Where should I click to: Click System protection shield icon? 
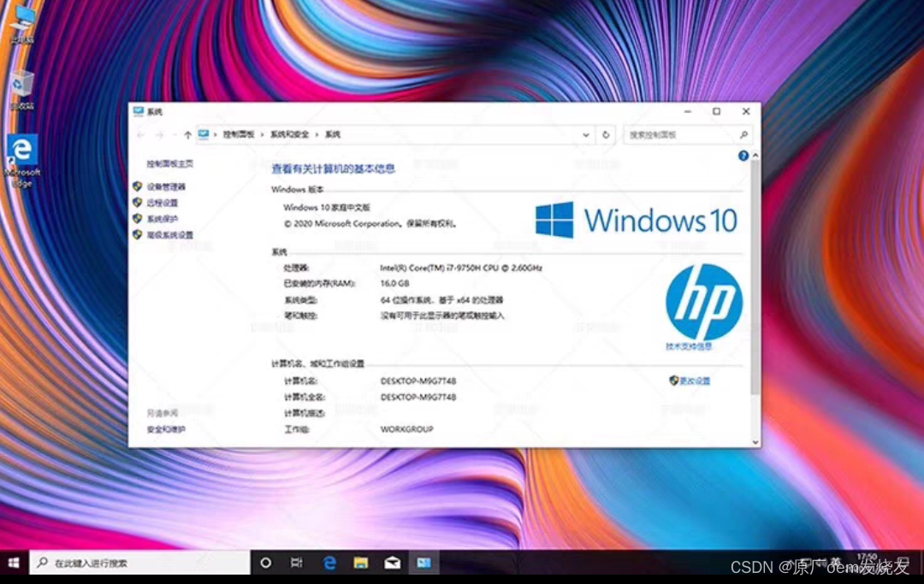(x=137, y=218)
